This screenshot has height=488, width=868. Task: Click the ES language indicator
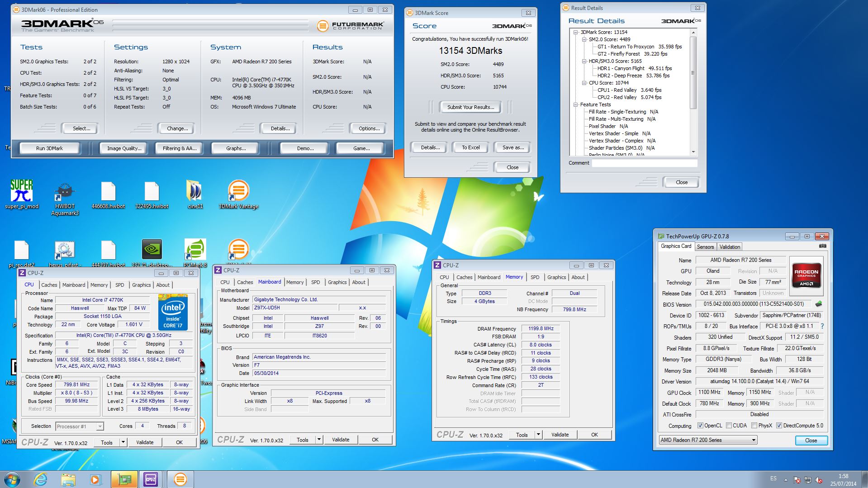click(x=773, y=479)
